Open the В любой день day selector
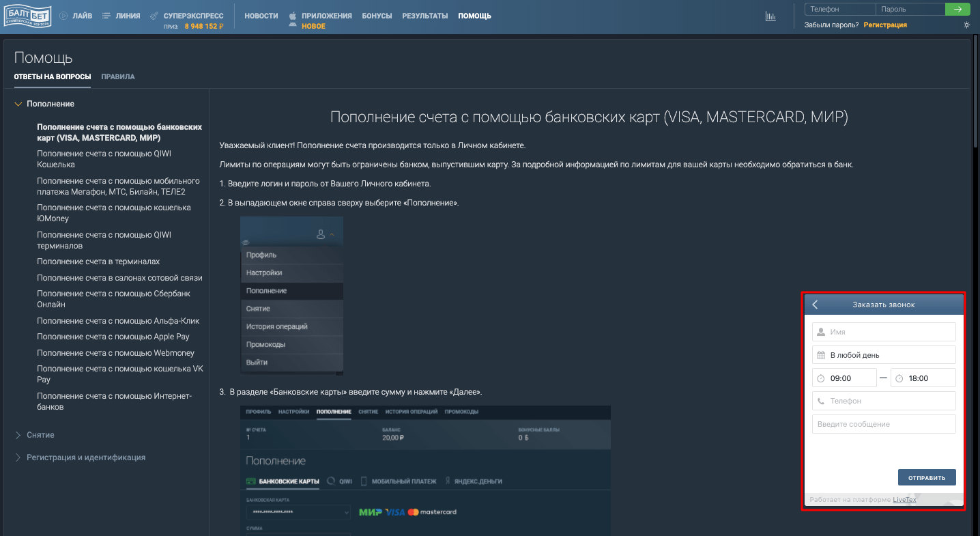 [x=884, y=355]
